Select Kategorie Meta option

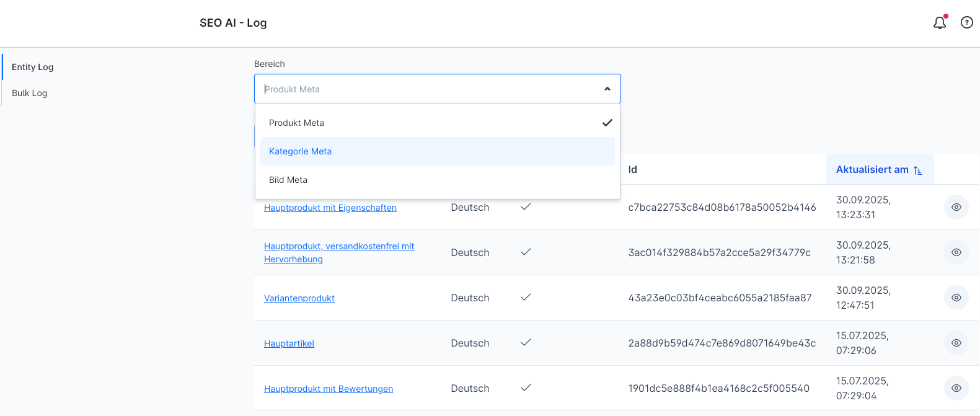click(301, 151)
